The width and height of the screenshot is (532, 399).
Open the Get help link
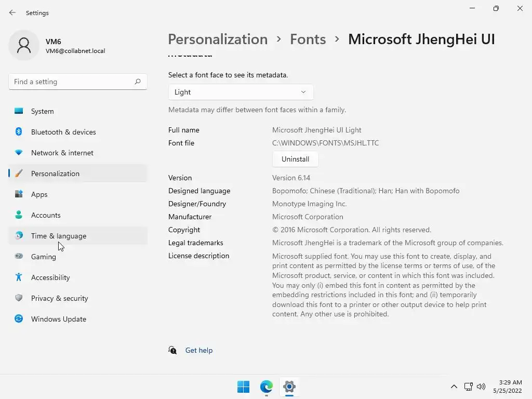(x=199, y=350)
